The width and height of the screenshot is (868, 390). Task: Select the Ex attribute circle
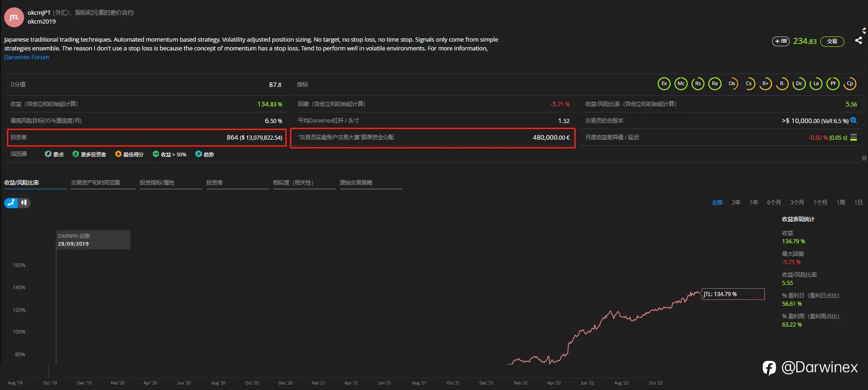point(664,84)
